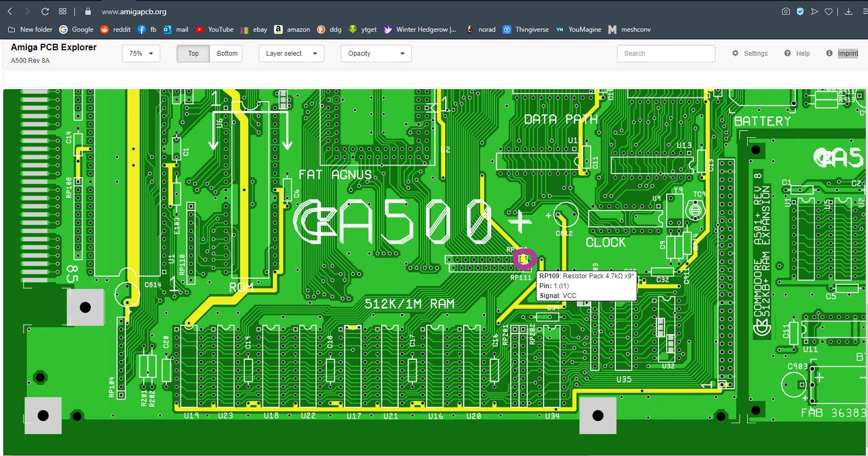Select the C814 capacitor label
868x456 pixels.
pos(153,285)
